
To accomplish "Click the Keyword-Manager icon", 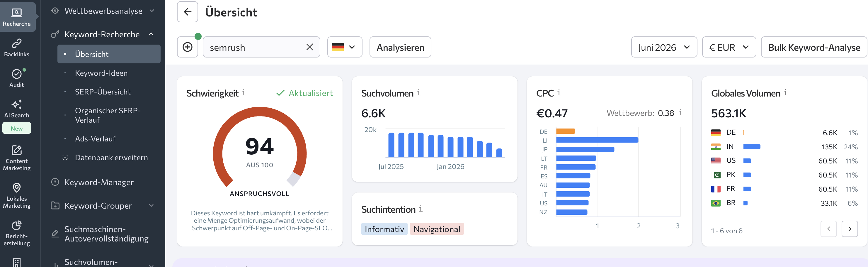I will coord(55,182).
